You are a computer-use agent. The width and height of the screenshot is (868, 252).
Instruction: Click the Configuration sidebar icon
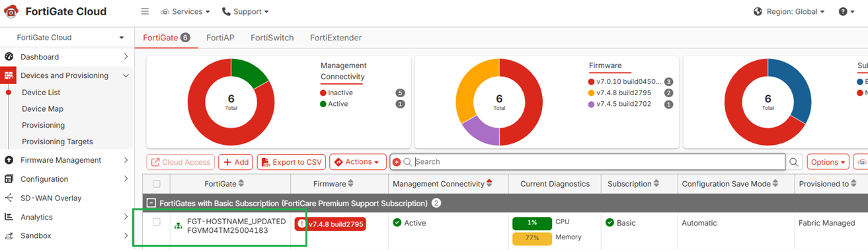tap(9, 179)
